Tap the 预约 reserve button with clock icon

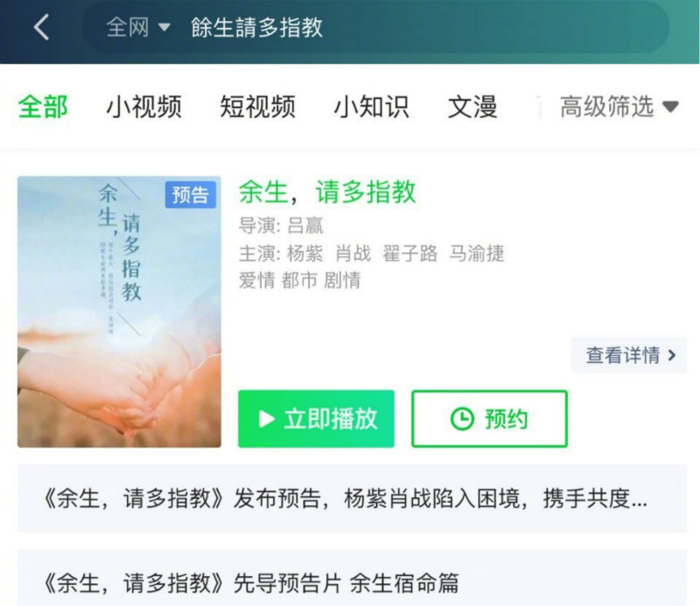click(489, 419)
